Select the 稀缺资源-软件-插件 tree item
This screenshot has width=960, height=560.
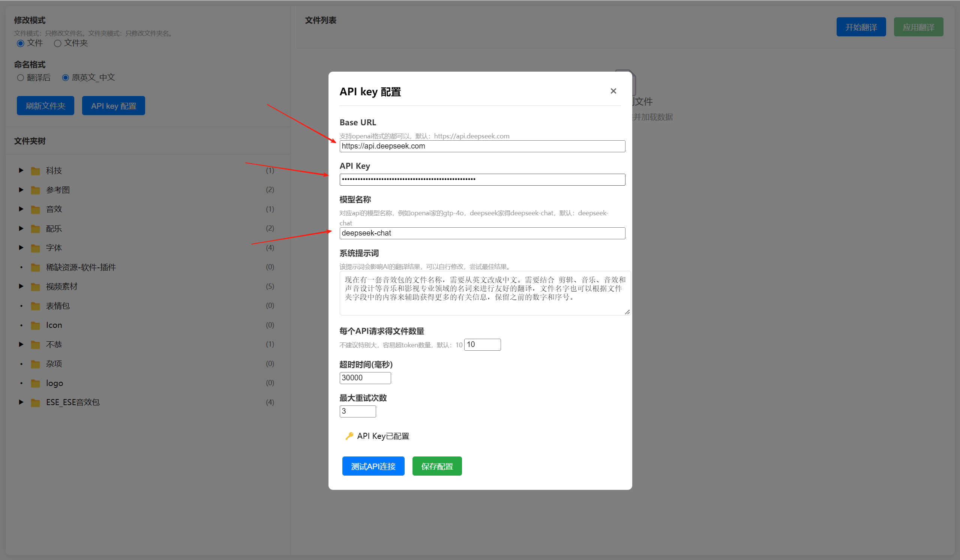tap(81, 267)
